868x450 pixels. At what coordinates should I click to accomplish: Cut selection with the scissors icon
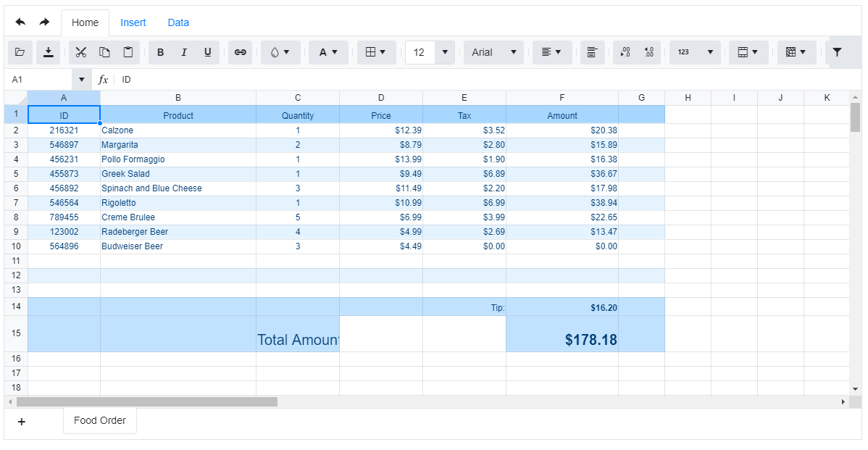81,52
